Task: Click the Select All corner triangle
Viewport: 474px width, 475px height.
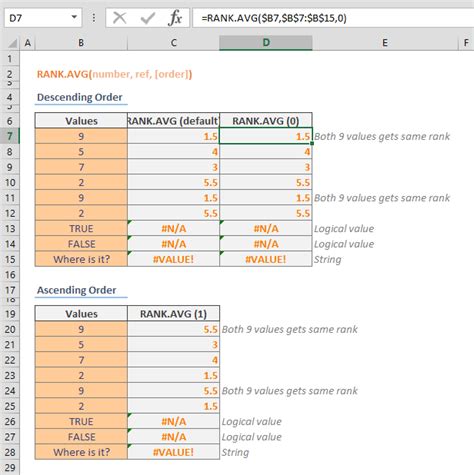Action: (12, 43)
